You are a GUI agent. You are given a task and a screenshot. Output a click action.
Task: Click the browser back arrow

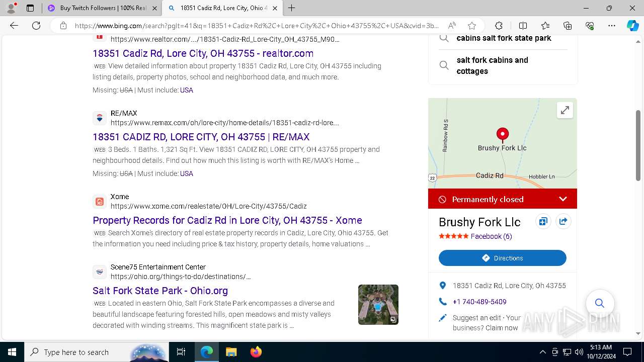14,26
